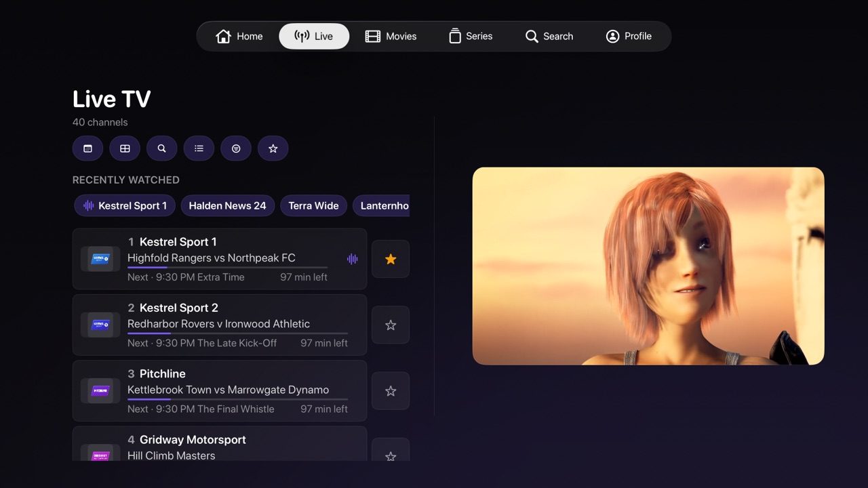Viewport: 868px width, 488px height.
Task: Open Series tab
Action: [471, 37]
